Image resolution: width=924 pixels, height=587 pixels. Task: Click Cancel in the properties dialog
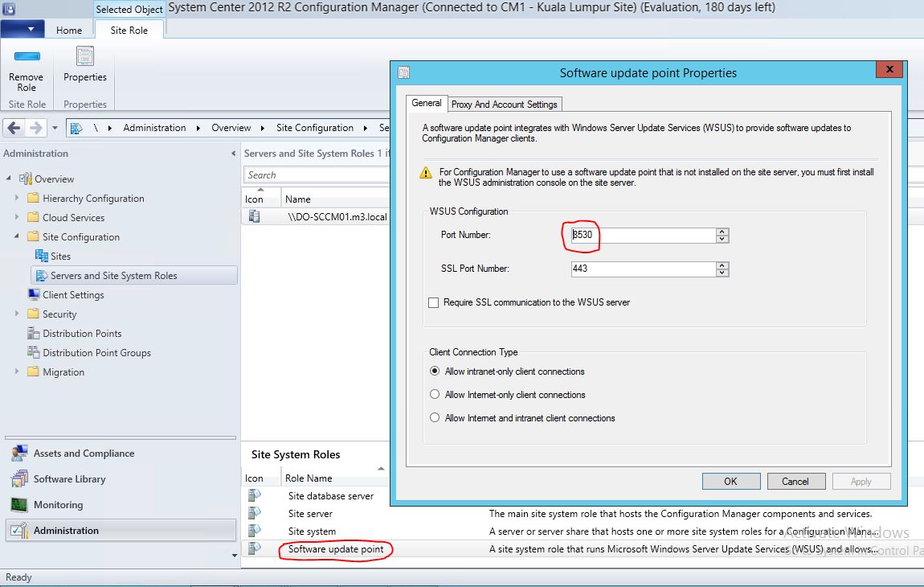pyautogui.click(x=795, y=482)
